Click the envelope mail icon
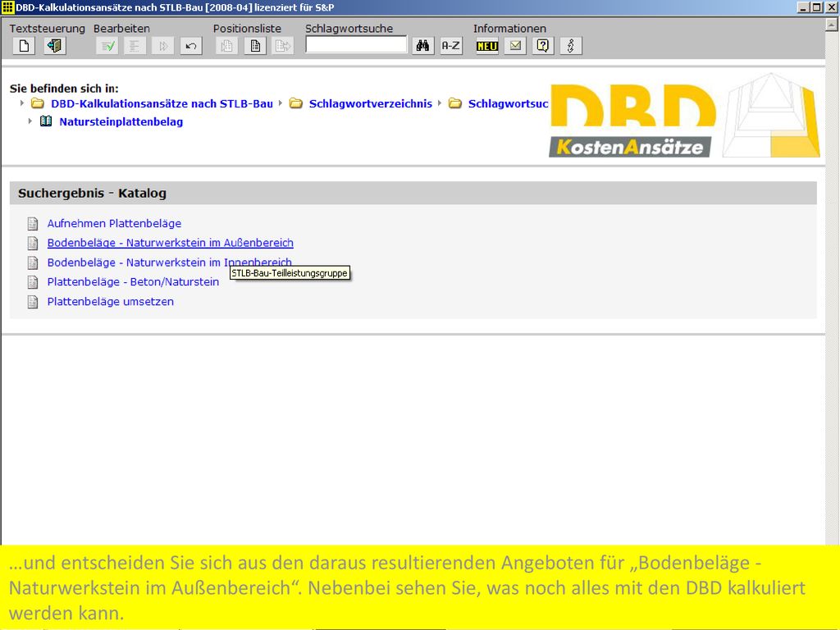840x630 pixels. click(515, 46)
